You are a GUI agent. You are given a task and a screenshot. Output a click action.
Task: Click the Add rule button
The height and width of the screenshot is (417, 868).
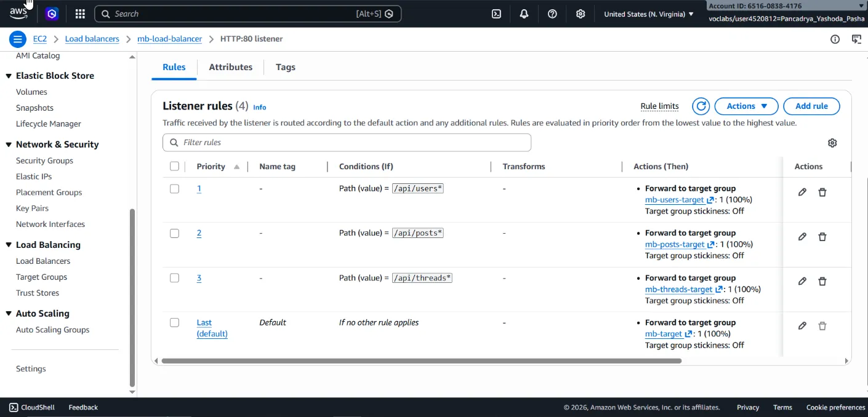811,106
